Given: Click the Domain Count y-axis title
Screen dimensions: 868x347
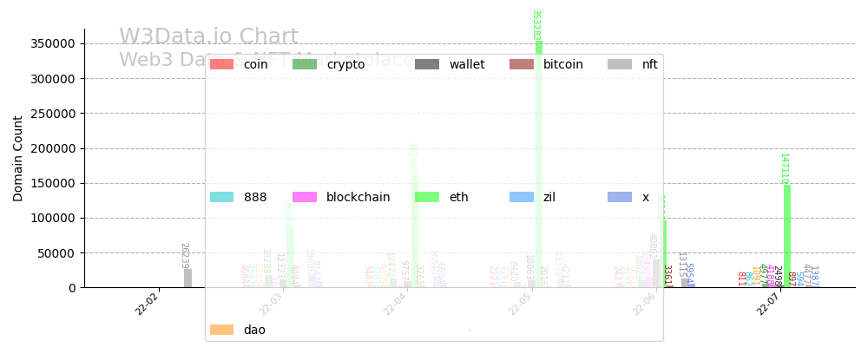Looking at the screenshot, I should (18, 158).
